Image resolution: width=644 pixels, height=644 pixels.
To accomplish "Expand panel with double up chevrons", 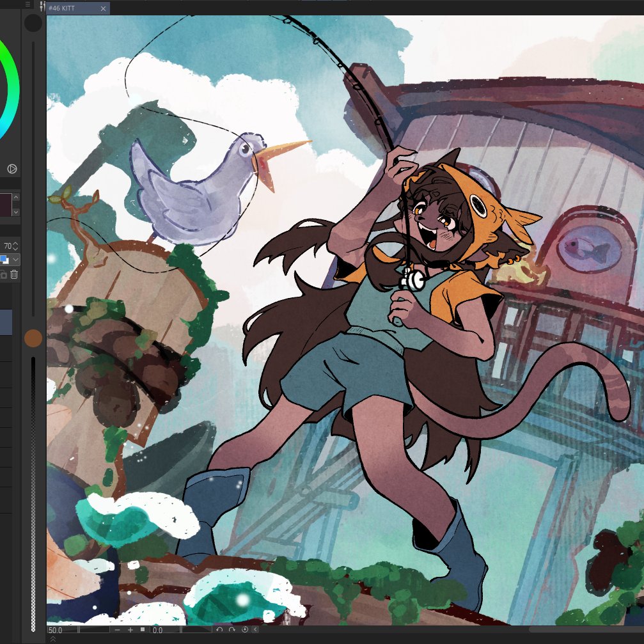I will [x=53, y=640].
